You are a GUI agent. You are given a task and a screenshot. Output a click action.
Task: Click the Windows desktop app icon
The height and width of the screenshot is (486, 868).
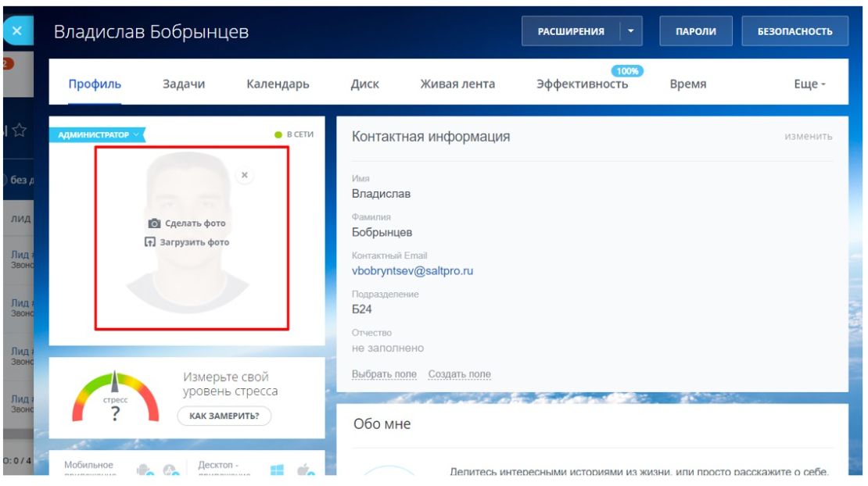(x=277, y=470)
